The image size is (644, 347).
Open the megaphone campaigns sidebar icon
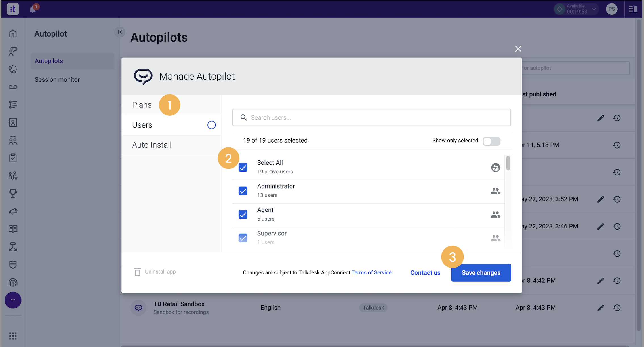pos(13,211)
